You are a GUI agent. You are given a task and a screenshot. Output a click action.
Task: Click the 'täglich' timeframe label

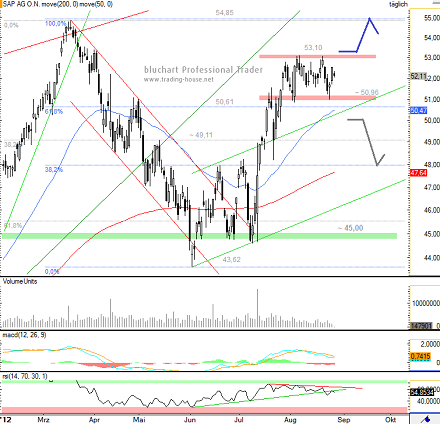(x=399, y=4)
